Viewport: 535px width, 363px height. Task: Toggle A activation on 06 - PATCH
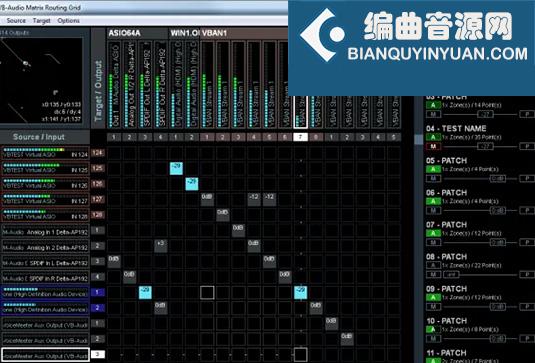pyautogui.click(x=433, y=201)
